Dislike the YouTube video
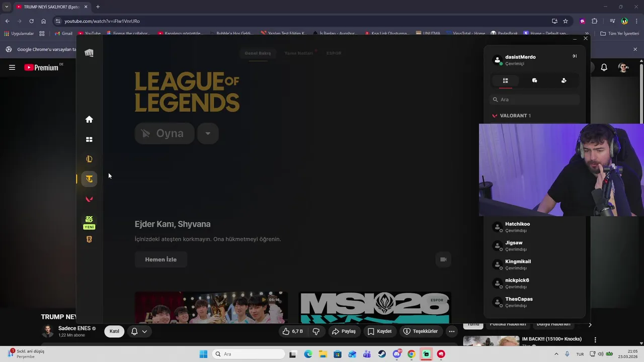644x362 pixels. tap(316, 331)
